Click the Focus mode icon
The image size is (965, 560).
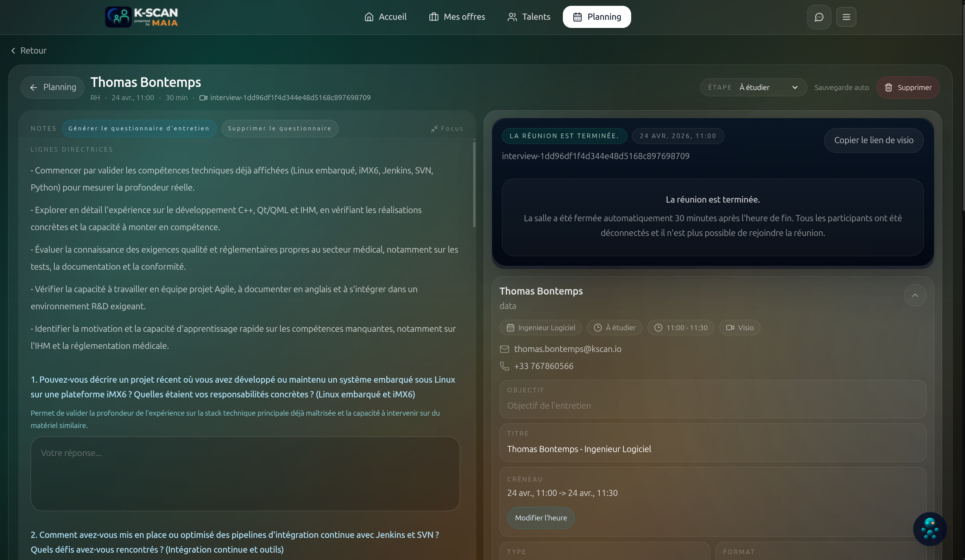coord(434,129)
